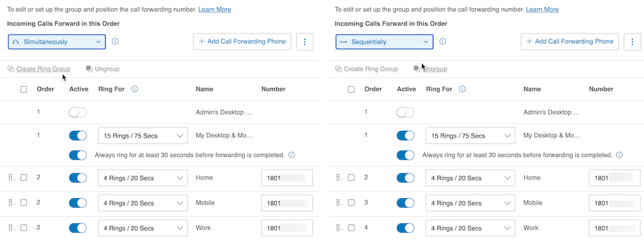Click Create Ring Group text, left panel

[43, 69]
